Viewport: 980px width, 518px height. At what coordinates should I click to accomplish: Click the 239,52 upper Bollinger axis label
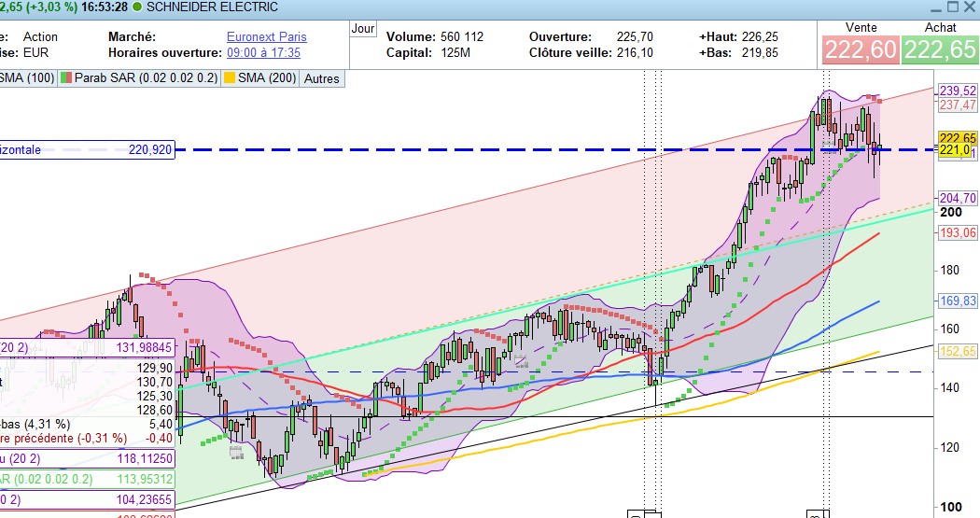point(958,91)
